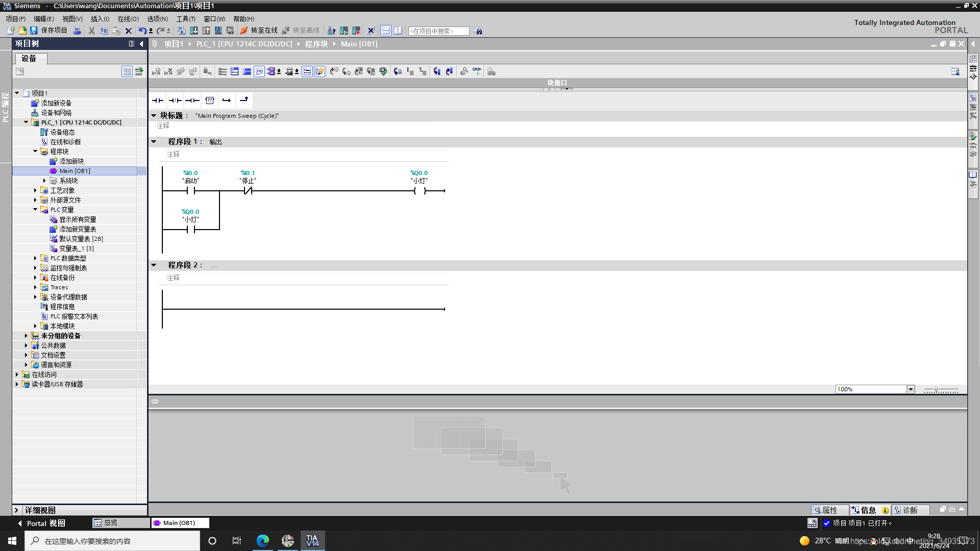This screenshot has width=980, height=551.
Task: Insert a normally closed contact
Action: pyautogui.click(x=175, y=101)
